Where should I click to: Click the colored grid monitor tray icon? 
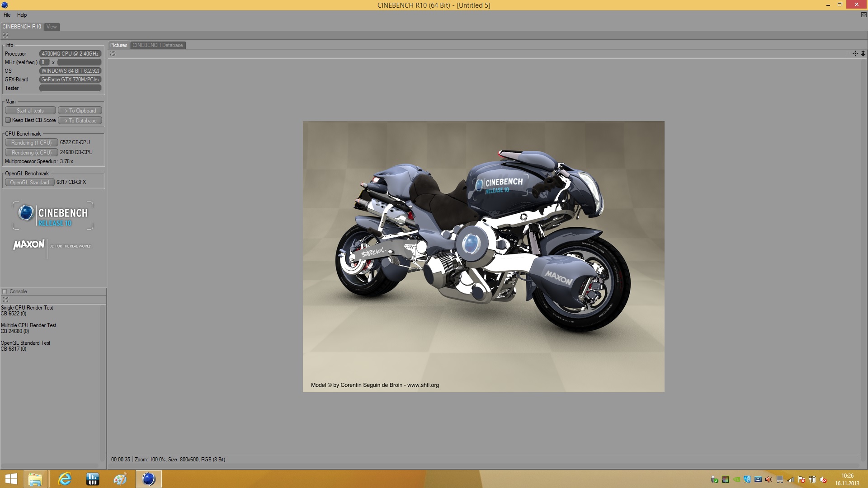click(726, 479)
